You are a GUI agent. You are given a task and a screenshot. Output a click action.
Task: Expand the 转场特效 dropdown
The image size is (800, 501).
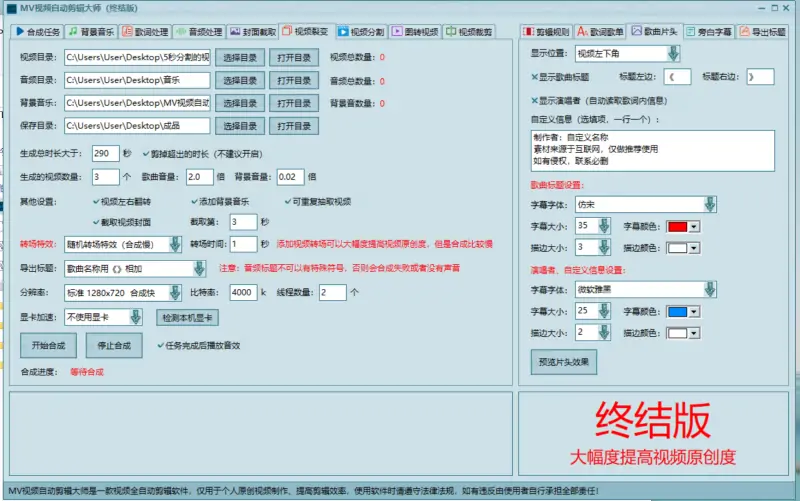[x=175, y=244]
